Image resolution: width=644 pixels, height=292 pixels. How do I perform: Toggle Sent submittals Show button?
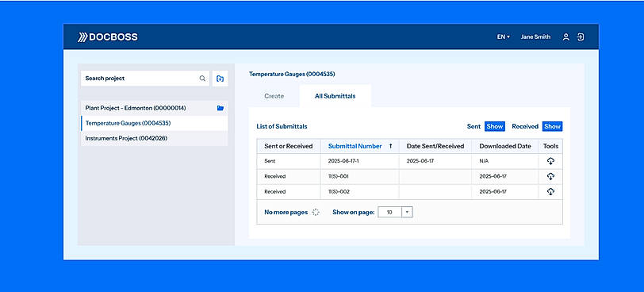495,126
